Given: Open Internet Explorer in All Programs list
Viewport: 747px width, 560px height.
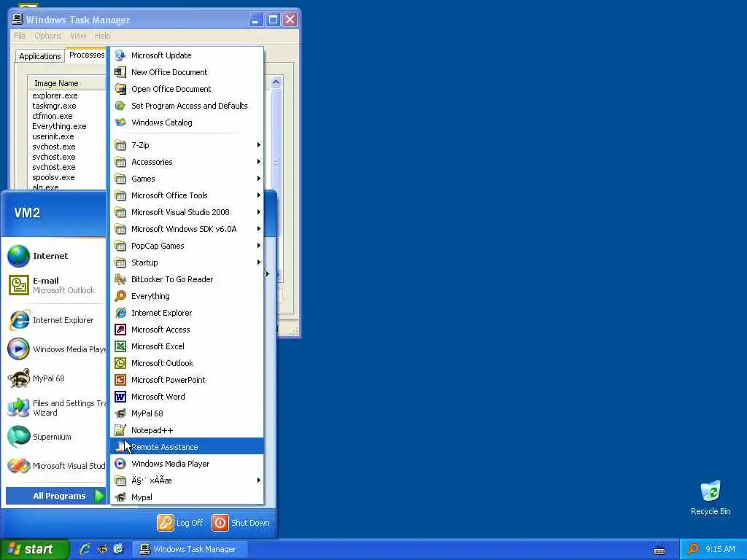Looking at the screenshot, I should 187,313.
